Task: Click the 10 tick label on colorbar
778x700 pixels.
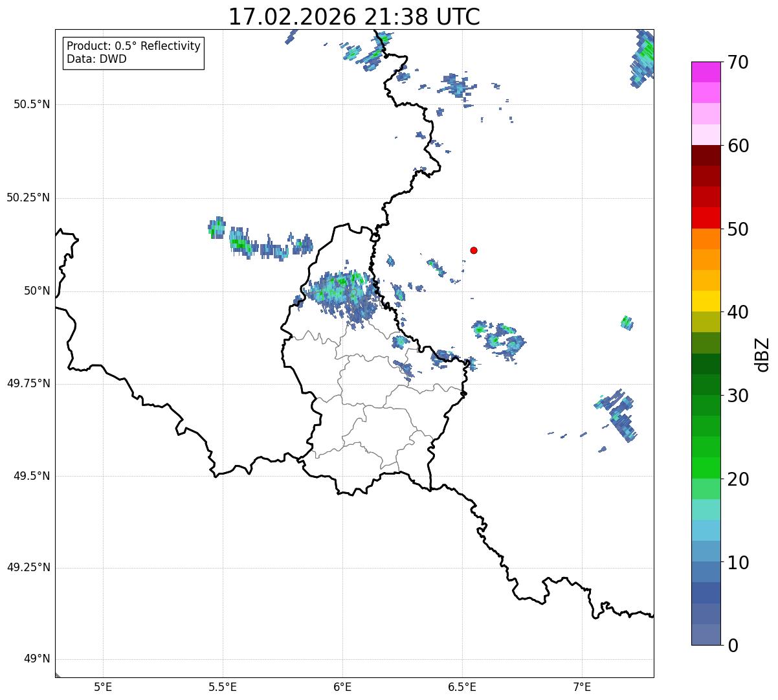Action: tap(738, 562)
